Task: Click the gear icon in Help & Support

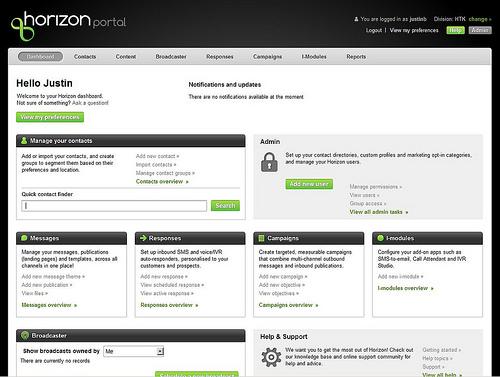Action: (x=271, y=357)
